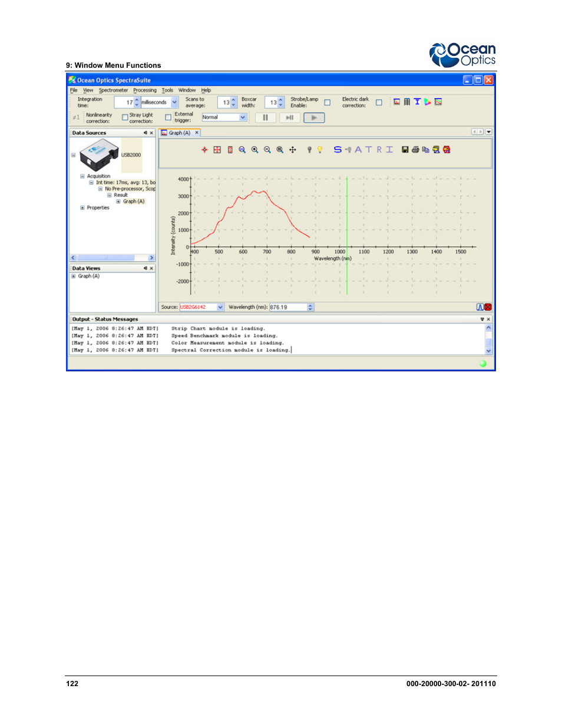The height and width of the screenshot is (728, 562).
Task: Collapse the No Pre-processor node
Action: coord(100,189)
